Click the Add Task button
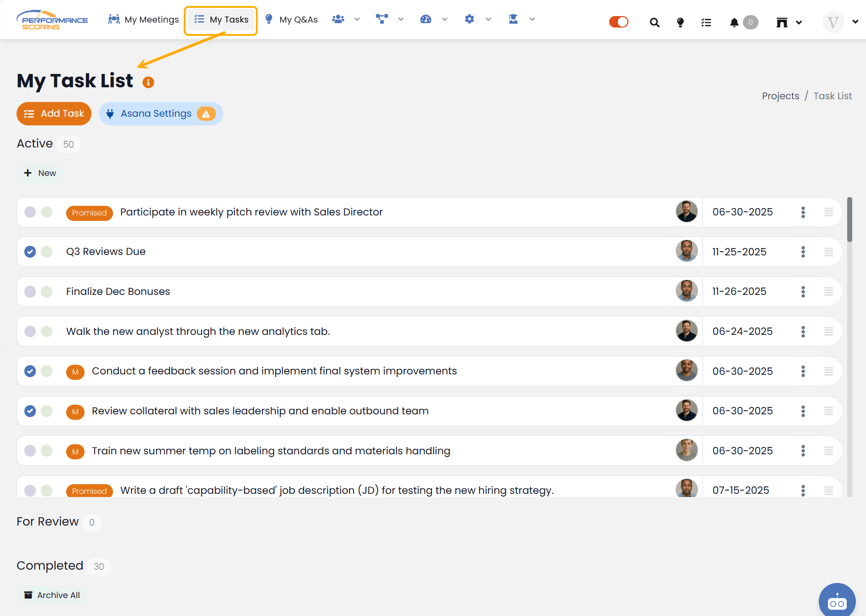The width and height of the screenshot is (866, 616). 54,113
